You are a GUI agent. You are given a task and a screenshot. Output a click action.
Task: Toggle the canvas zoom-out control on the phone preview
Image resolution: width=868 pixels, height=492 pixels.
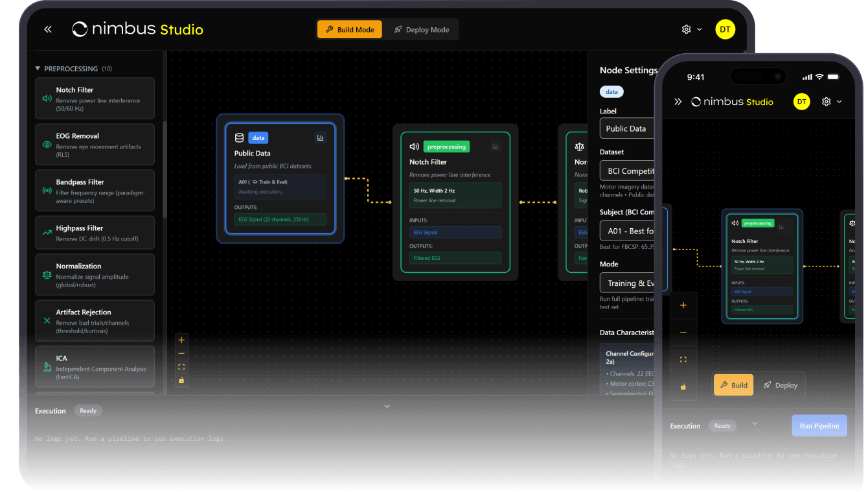pyautogui.click(x=683, y=332)
